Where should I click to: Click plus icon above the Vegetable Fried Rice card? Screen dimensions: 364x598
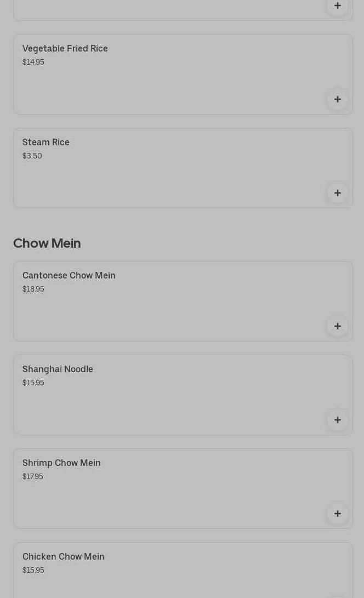[337, 5]
